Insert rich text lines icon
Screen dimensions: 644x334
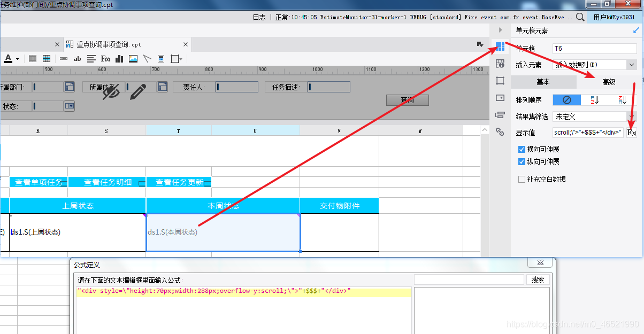pos(91,59)
